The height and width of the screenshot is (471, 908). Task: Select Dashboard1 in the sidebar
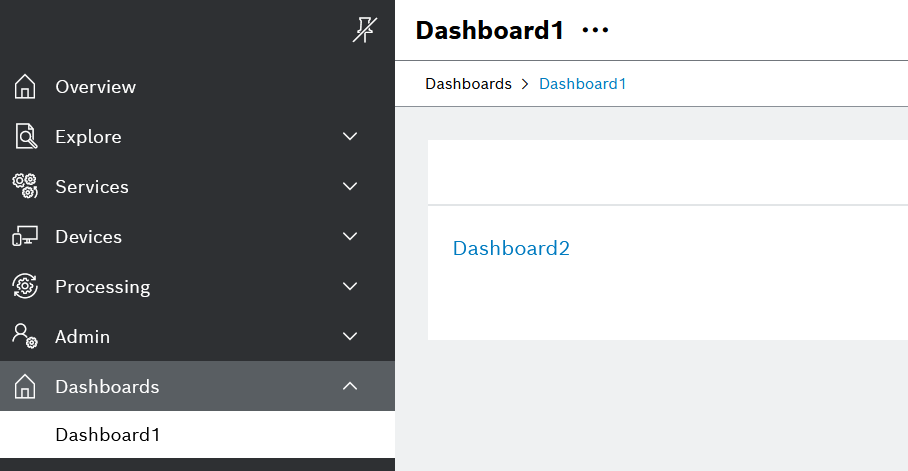108,435
